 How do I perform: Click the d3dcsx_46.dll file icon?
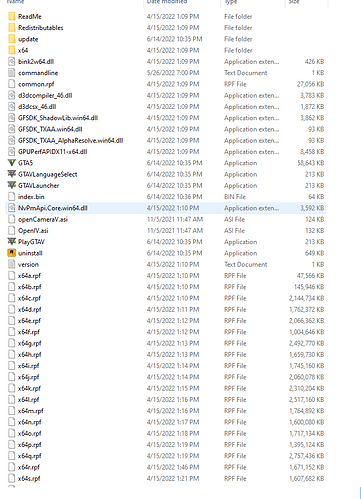(x=12, y=107)
